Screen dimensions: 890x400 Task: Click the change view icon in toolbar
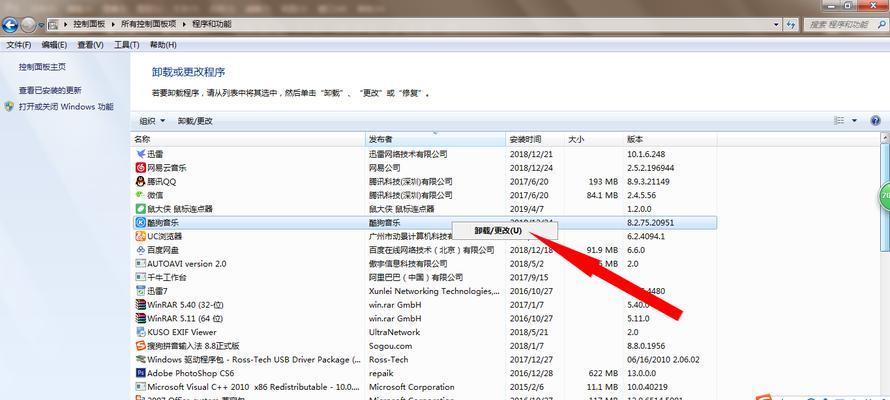[839, 121]
